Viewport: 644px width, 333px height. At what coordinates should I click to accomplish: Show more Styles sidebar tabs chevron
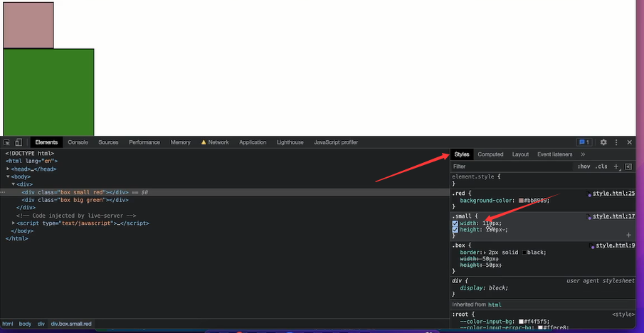click(x=583, y=154)
